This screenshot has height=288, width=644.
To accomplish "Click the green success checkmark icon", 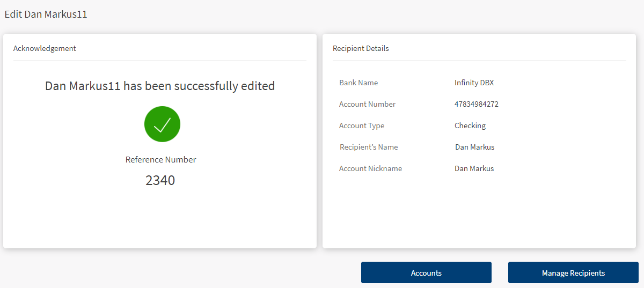I will [162, 124].
